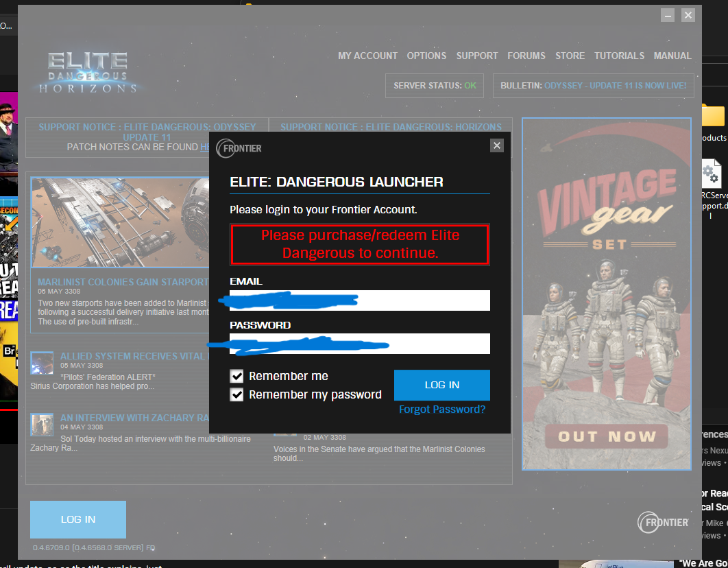The height and width of the screenshot is (568, 728).
Task: Click the launcher's bottom-left Log In button
Action: (78, 519)
